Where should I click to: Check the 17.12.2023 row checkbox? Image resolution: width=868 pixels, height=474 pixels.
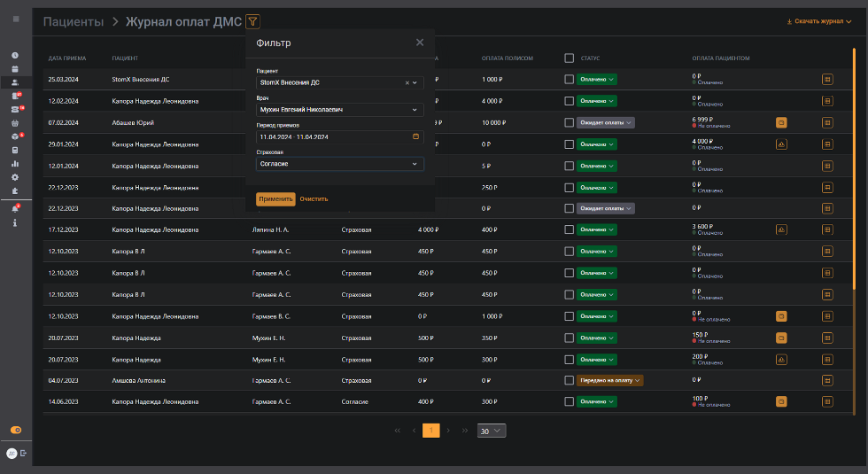coord(569,229)
